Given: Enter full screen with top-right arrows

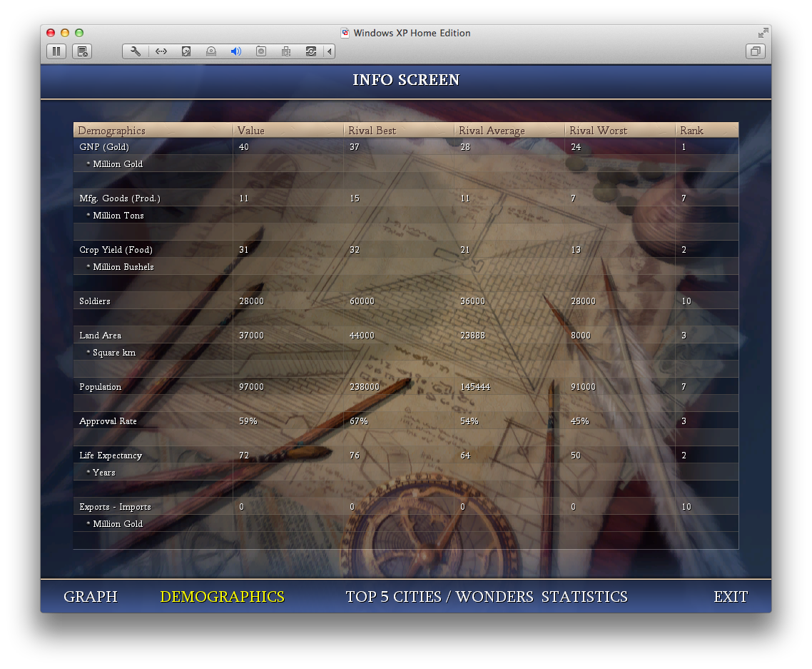Looking at the screenshot, I should pyautogui.click(x=762, y=33).
